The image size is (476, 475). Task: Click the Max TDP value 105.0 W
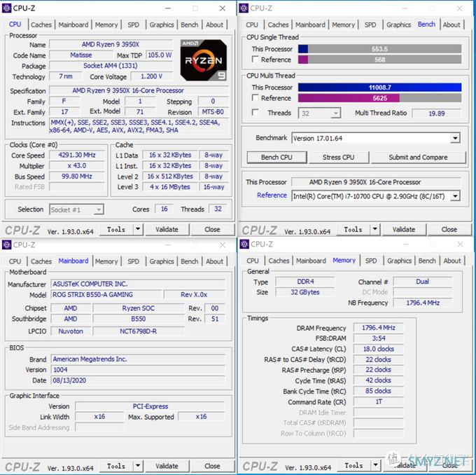point(160,55)
